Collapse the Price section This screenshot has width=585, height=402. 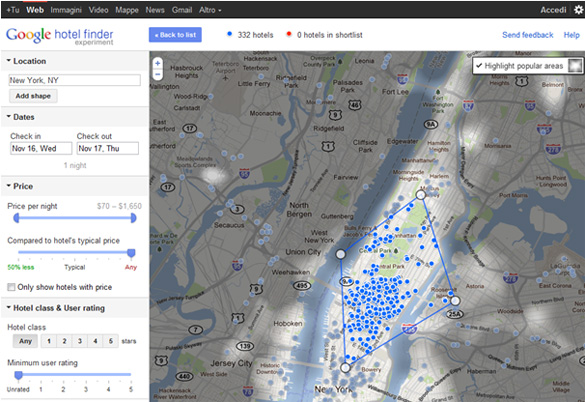tap(20, 186)
